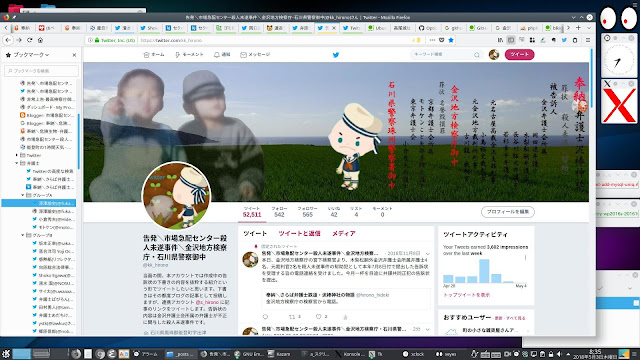The image size is (640, 360).
Task: Click the green padlock site identity icon
Action: (97, 40)
